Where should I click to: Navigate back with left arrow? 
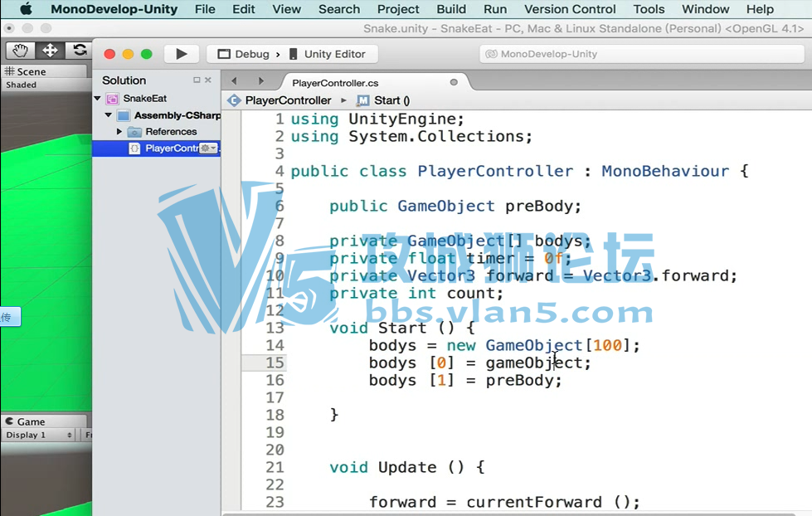pos(234,80)
